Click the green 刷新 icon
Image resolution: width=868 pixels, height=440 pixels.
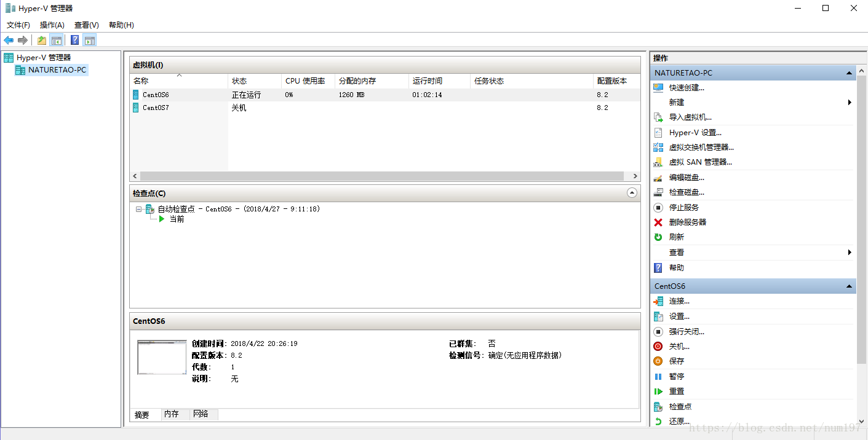658,237
